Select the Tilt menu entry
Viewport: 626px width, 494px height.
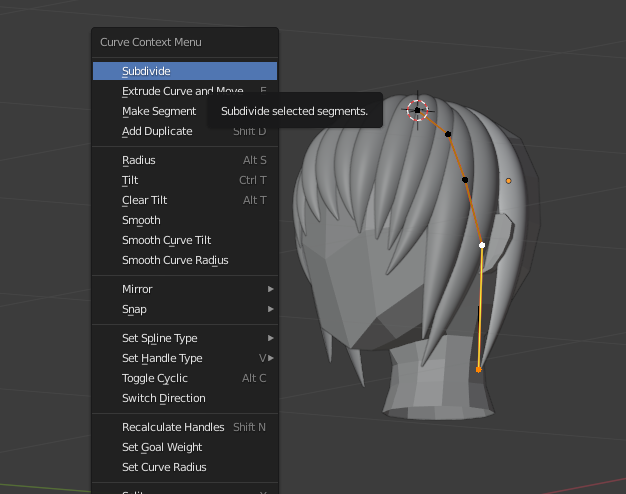tap(185, 180)
